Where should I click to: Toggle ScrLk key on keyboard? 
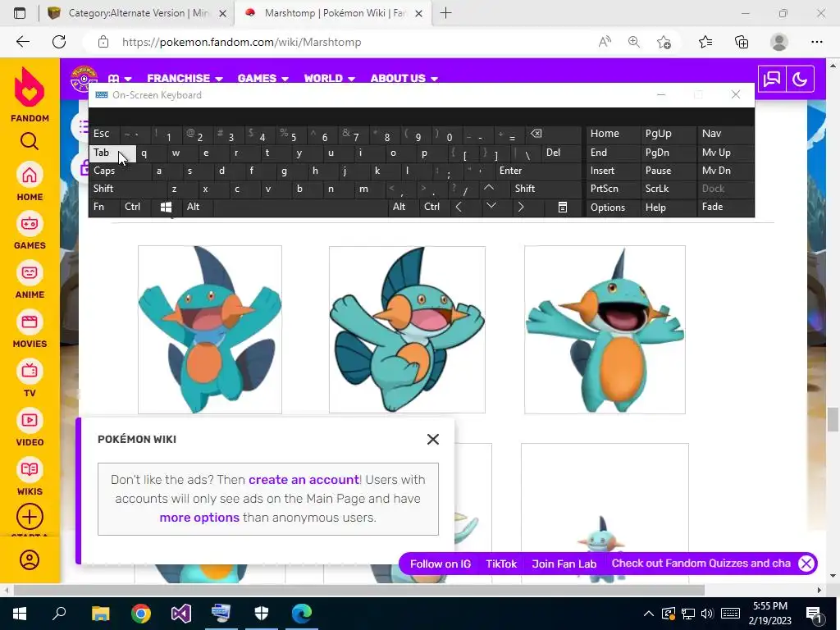(x=668, y=189)
